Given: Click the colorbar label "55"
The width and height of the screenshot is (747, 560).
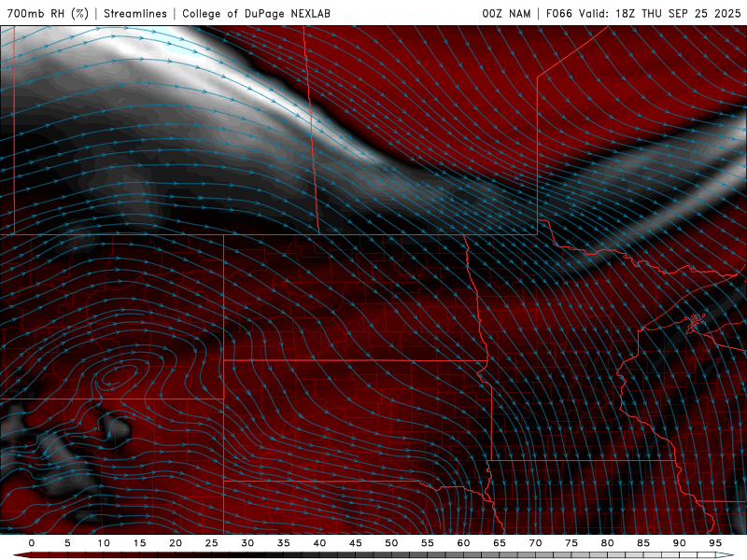Looking at the screenshot, I should (x=428, y=543).
